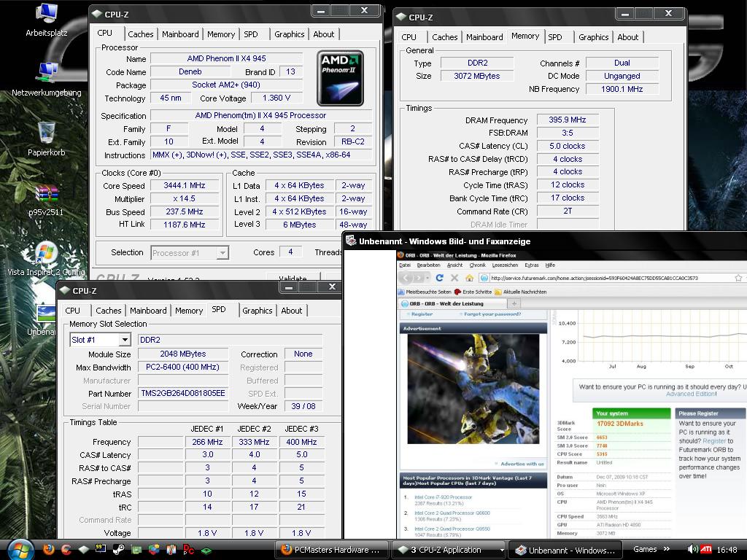Switch to Mainboard tab in the CPU window
The height and width of the screenshot is (560, 747).
(180, 34)
